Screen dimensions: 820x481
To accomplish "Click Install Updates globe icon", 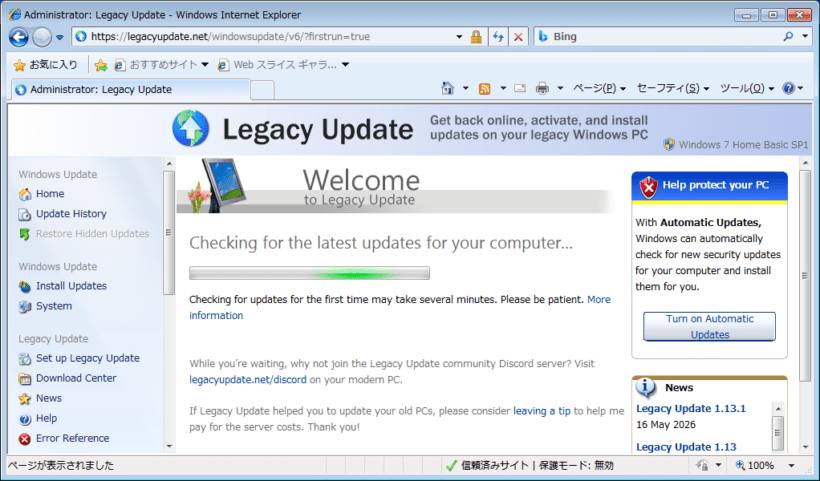I will pos(25,287).
